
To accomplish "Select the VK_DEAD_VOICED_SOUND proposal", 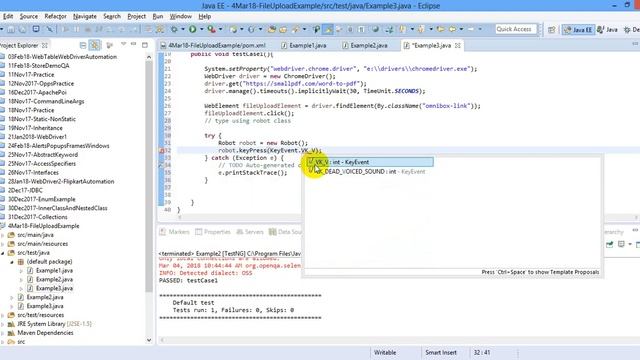I will tap(370, 171).
